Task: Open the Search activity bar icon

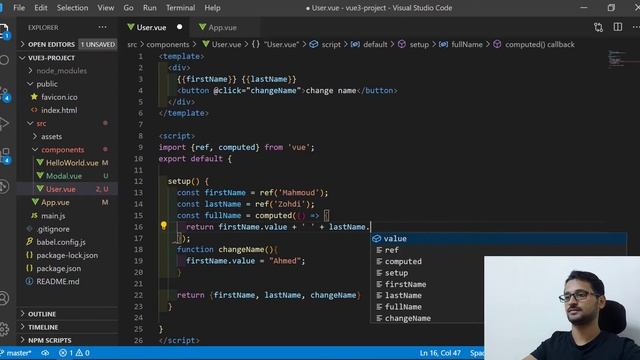Action: [x=4, y=60]
